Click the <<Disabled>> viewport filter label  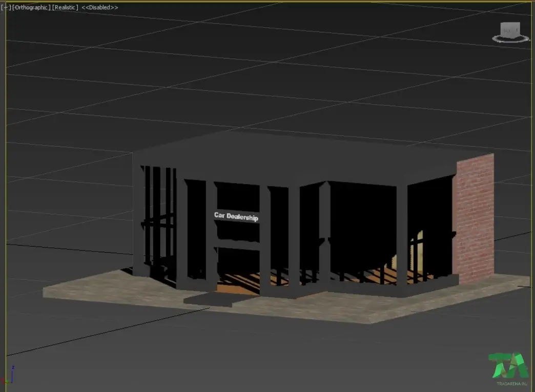pos(99,7)
